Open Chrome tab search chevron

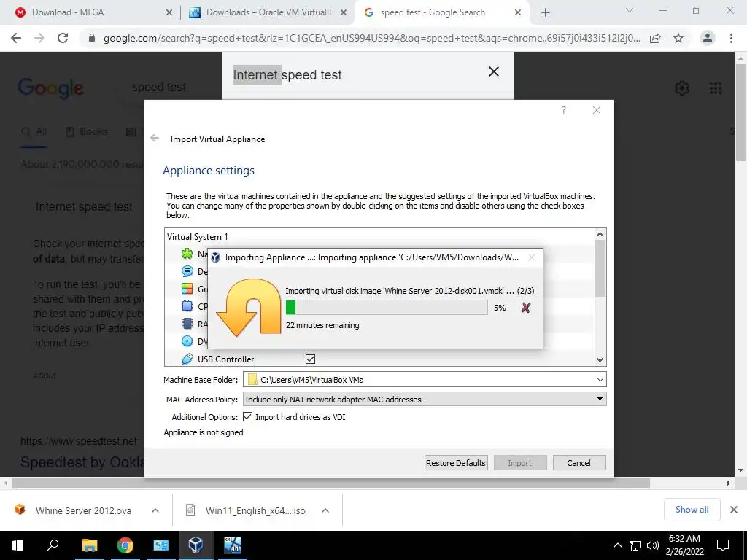630,10
